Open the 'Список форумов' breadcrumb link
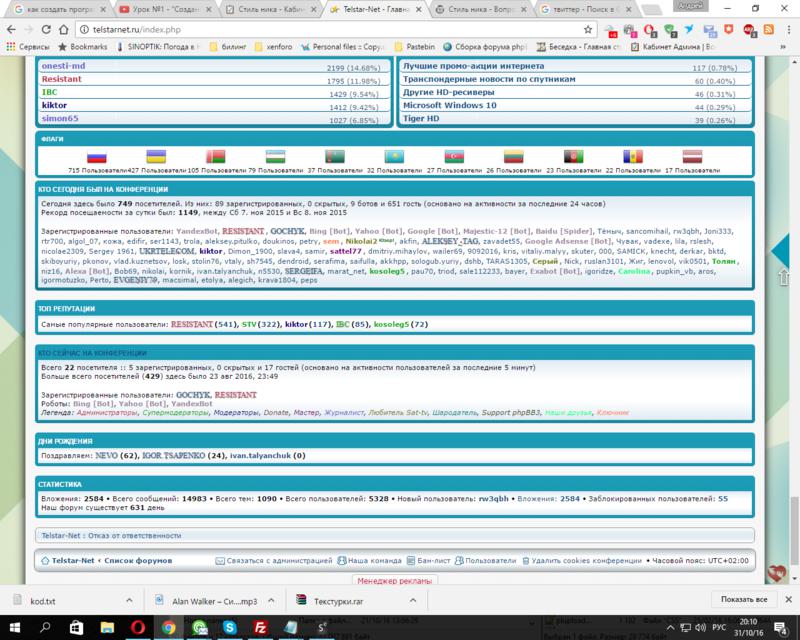Image resolution: width=800 pixels, height=640 pixels. point(139,561)
